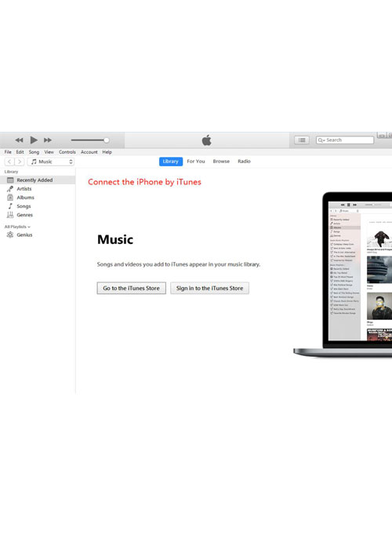Open the Account menu
This screenshot has height=549, width=392.
tap(89, 152)
